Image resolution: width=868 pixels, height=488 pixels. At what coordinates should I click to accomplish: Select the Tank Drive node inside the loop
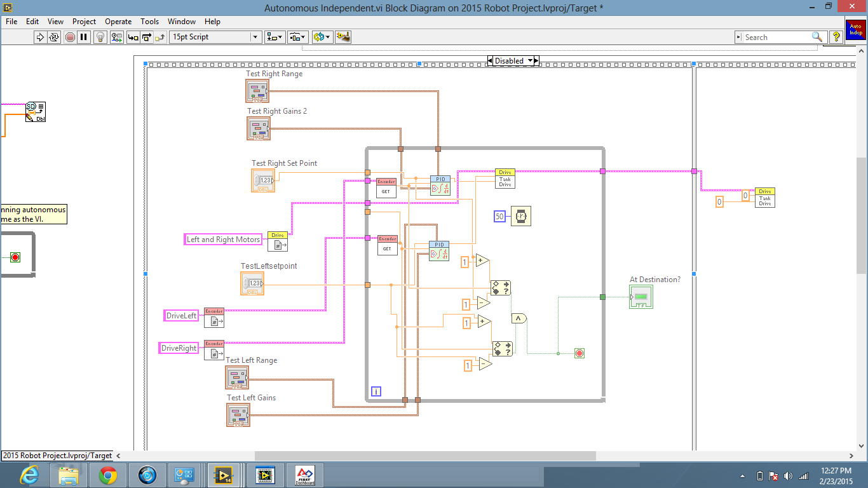click(505, 179)
